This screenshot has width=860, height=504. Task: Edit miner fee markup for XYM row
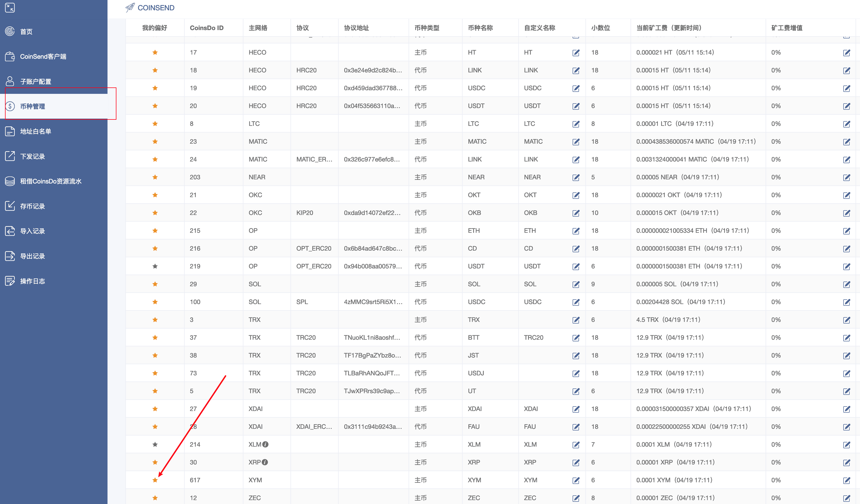click(846, 480)
